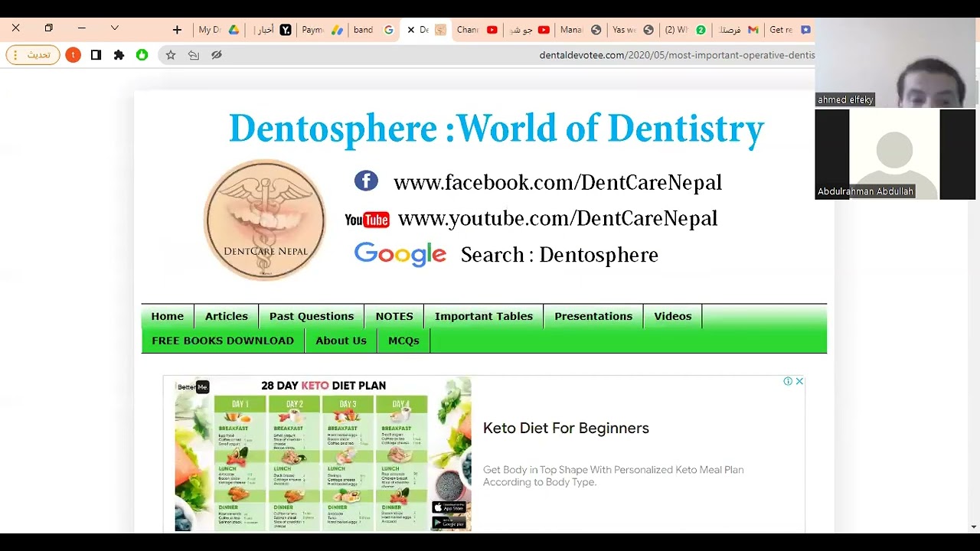
Task: Switch to the Gmail فرصتنا tab
Action: pos(737,30)
